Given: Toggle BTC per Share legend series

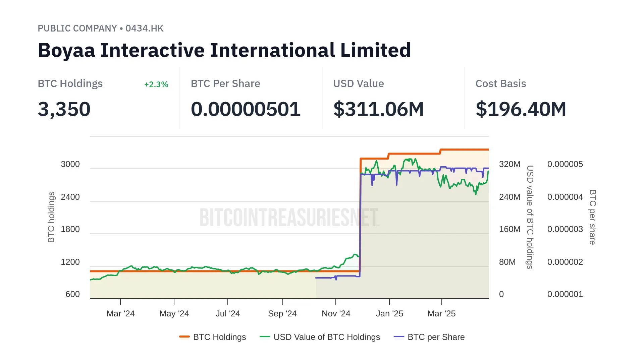Looking at the screenshot, I should [x=436, y=337].
